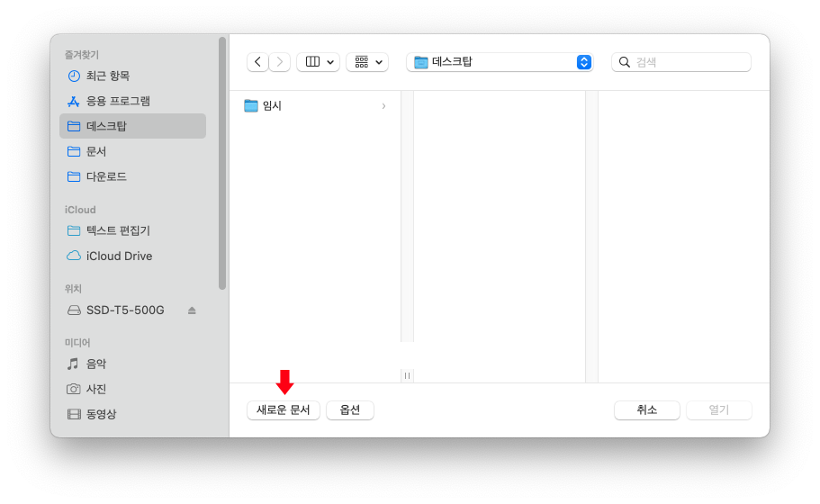Select 음악 in the sidebar
Image resolution: width=820 pixels, height=504 pixels.
point(133,364)
